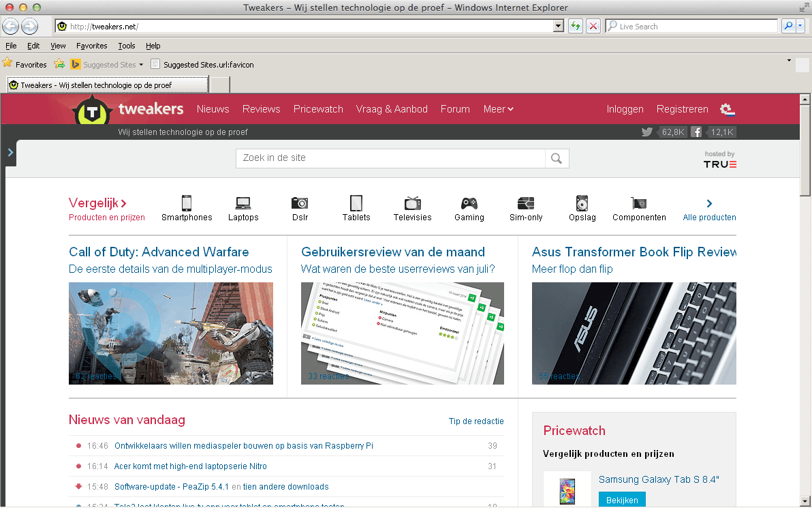Click the Vergelijk heading link
Viewport: 812px width, 508px height.
tap(97, 203)
